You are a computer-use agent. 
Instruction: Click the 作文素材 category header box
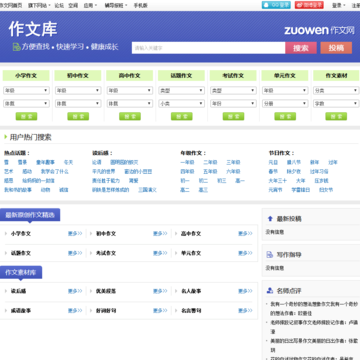click(336, 76)
